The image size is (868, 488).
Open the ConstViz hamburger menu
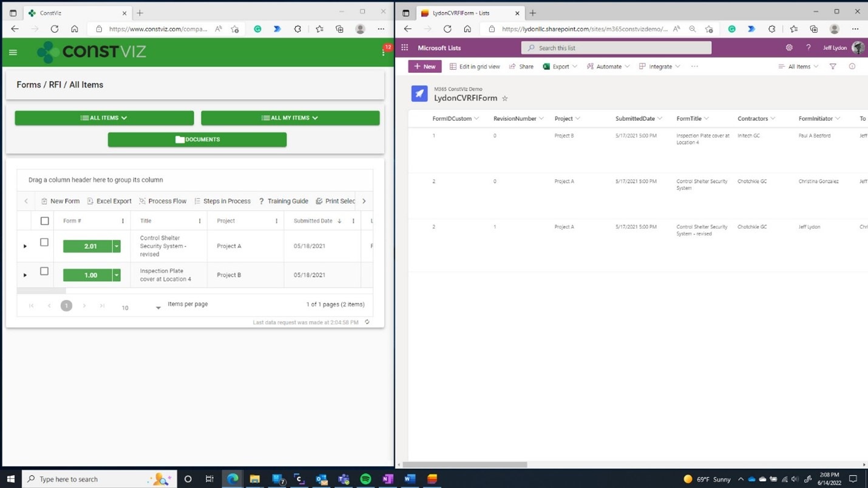point(13,52)
